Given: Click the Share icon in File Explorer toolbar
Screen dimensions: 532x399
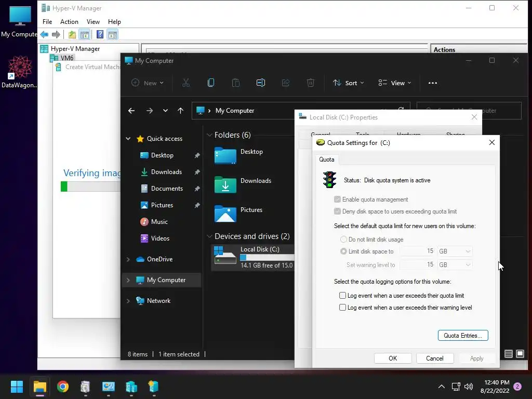Looking at the screenshot, I should click(x=286, y=83).
